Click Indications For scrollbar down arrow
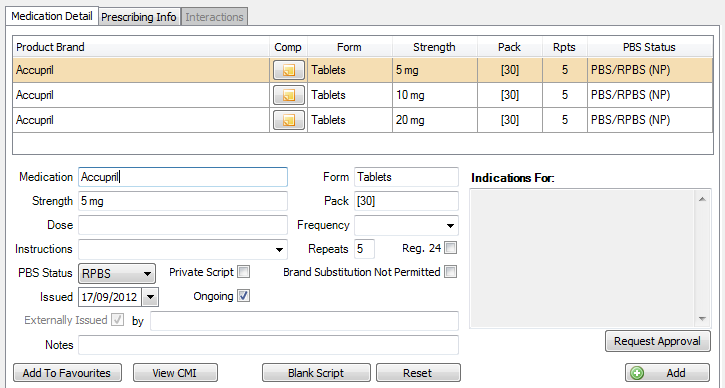Image resolution: width=725 pixels, height=388 pixels. [702, 319]
